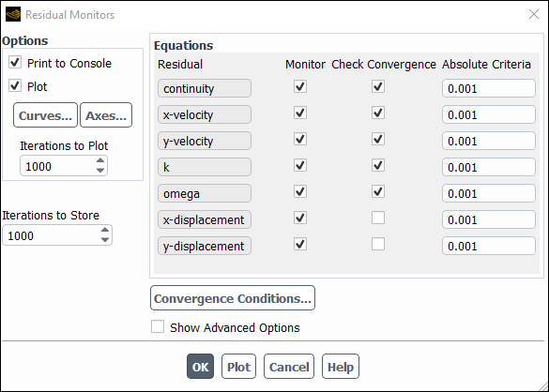
Task: Confirm with the OK button
Action: coord(200,367)
